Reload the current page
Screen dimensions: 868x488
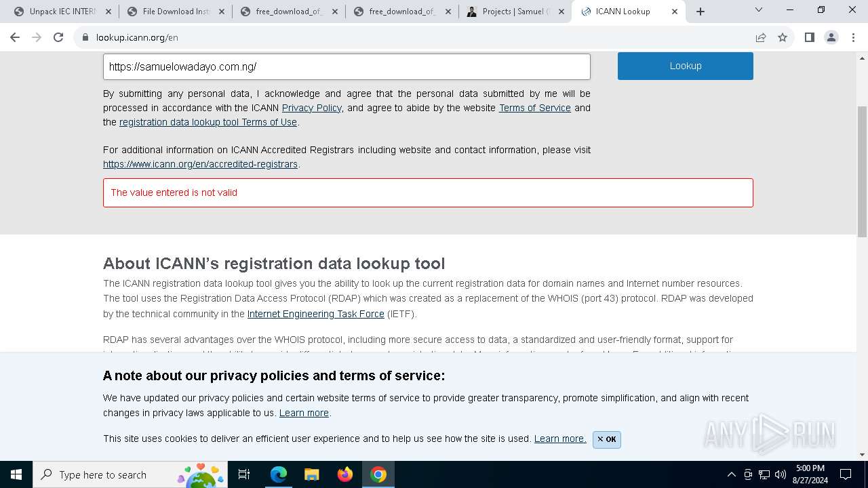[58, 37]
